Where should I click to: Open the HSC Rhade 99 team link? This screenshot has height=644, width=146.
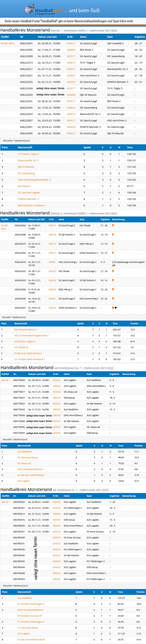coord(21,347)
